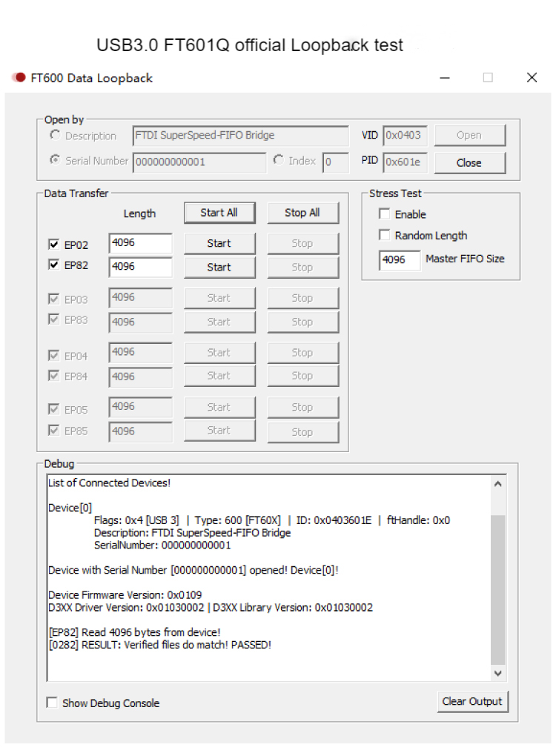The image size is (556, 756).
Task: Maximize the FT600 Data Loopback window
Action: coord(488,78)
